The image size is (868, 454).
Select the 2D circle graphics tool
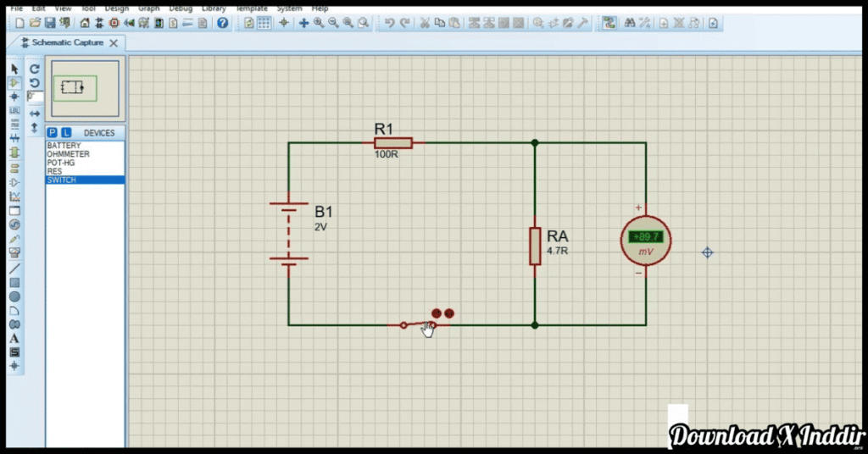coord(14,296)
